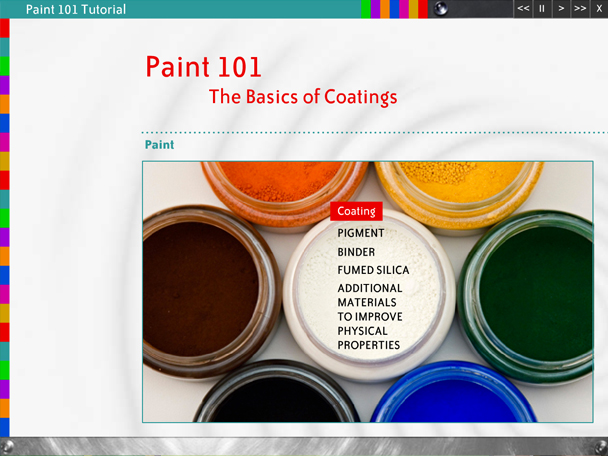
Task: Select the FUMED SILICA text item
Action: [373, 270]
